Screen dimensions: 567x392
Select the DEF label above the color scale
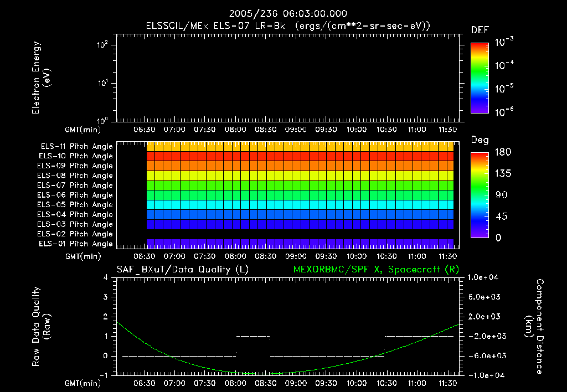480,30
